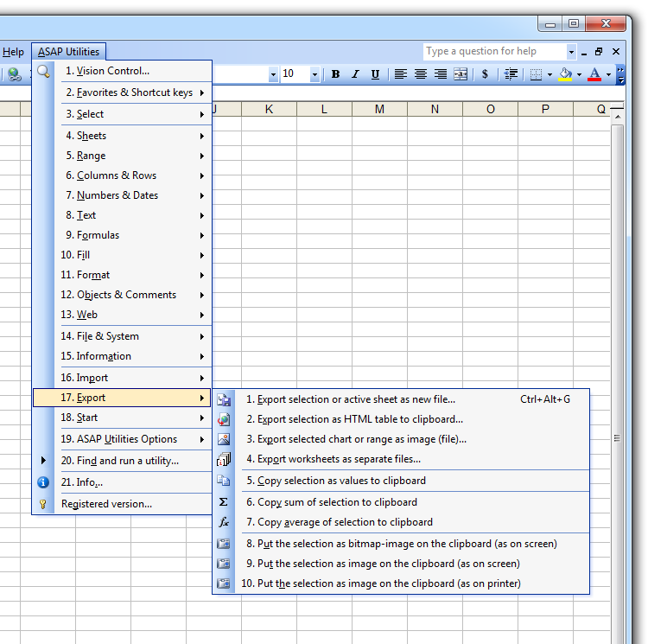
Task: Choose Export selection as HTML table to clipboard
Action: click(401, 419)
